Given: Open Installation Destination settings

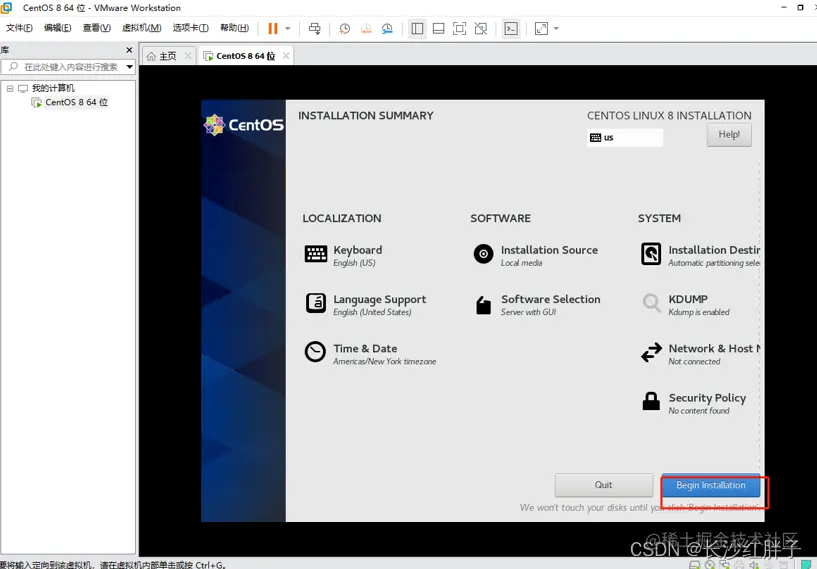Looking at the screenshot, I should (x=700, y=255).
